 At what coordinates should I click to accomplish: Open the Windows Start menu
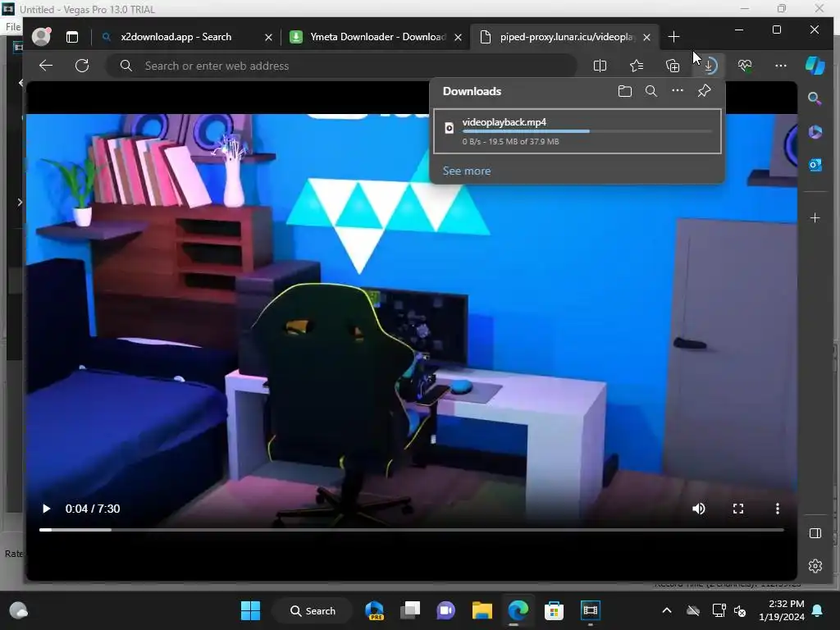(x=250, y=610)
